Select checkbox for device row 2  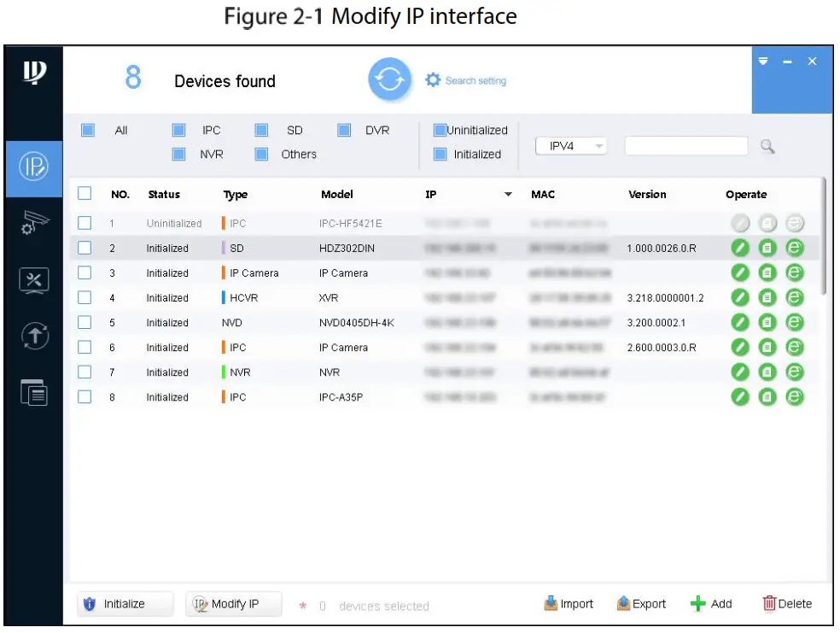(85, 248)
